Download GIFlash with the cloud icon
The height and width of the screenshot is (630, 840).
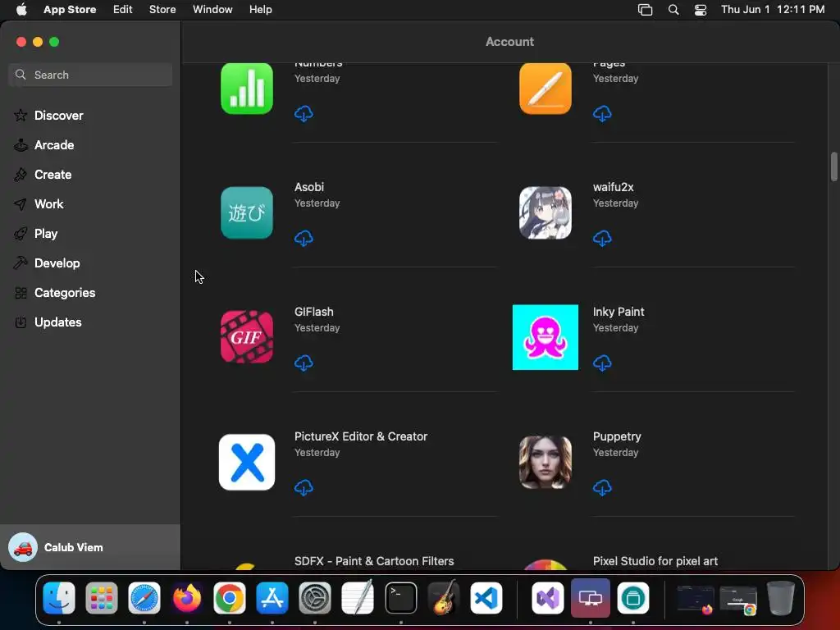pyautogui.click(x=304, y=363)
